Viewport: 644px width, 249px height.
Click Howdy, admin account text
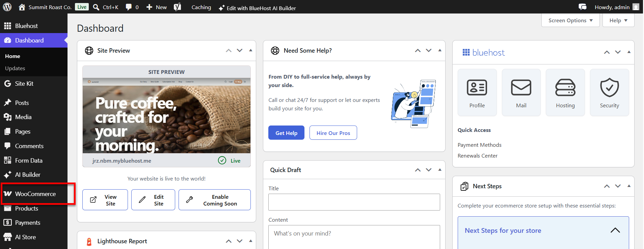(x=612, y=7)
